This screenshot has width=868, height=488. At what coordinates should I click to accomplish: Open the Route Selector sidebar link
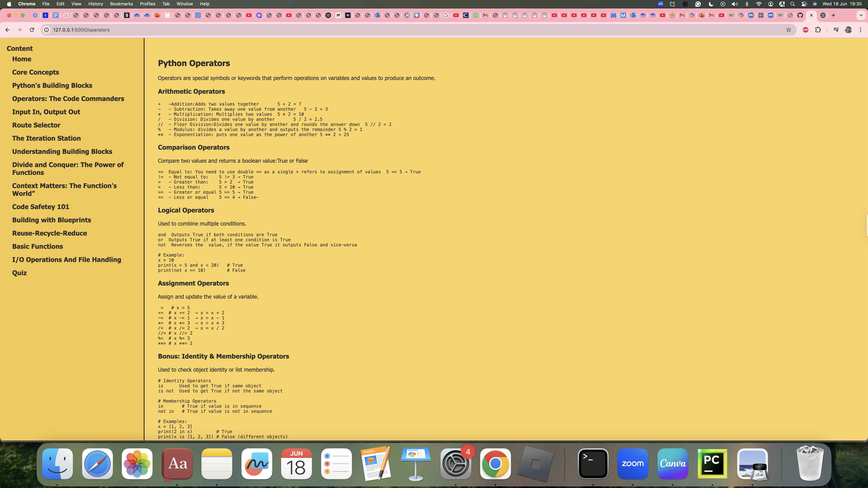point(36,125)
